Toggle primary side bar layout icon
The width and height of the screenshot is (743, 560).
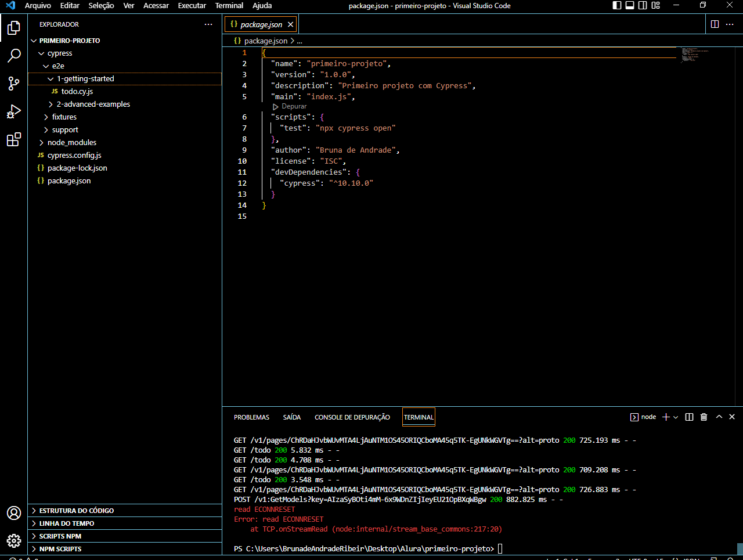[x=617, y=5]
